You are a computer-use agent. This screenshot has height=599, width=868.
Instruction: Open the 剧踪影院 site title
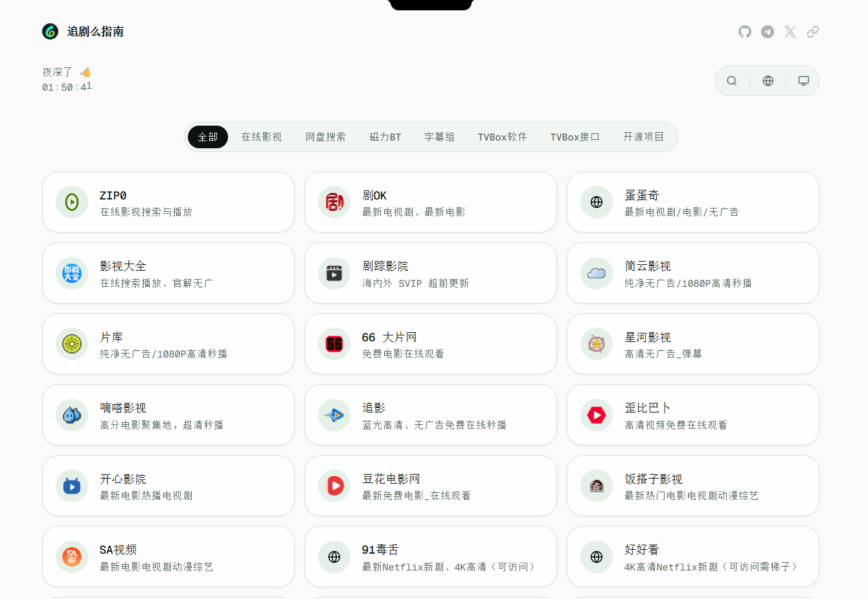tap(385, 266)
